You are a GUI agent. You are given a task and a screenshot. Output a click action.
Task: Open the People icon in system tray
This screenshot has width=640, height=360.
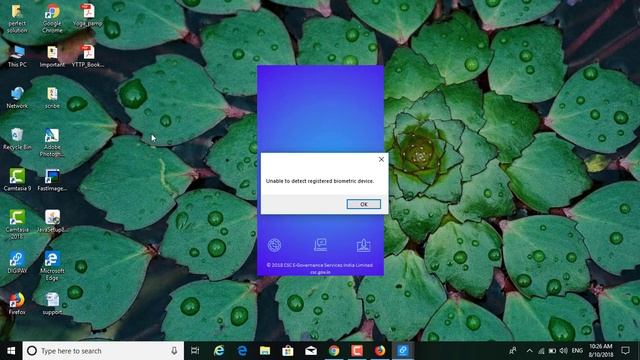tap(513, 351)
